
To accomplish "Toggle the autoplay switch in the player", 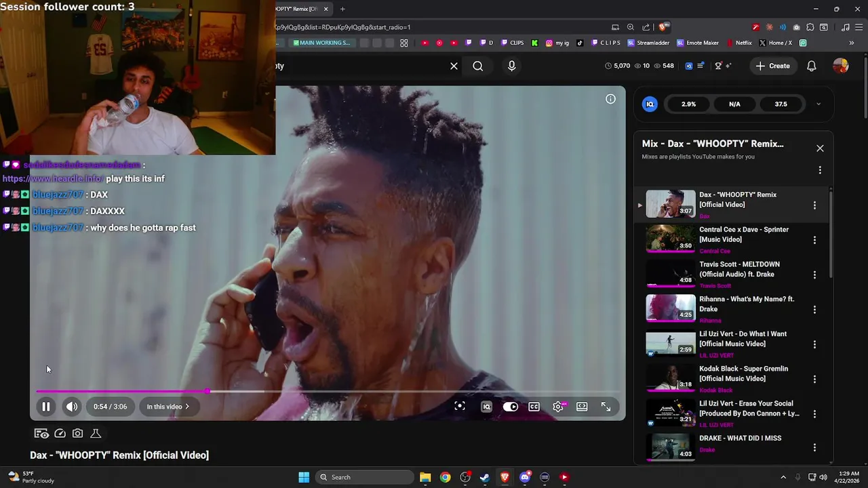I will point(511,407).
